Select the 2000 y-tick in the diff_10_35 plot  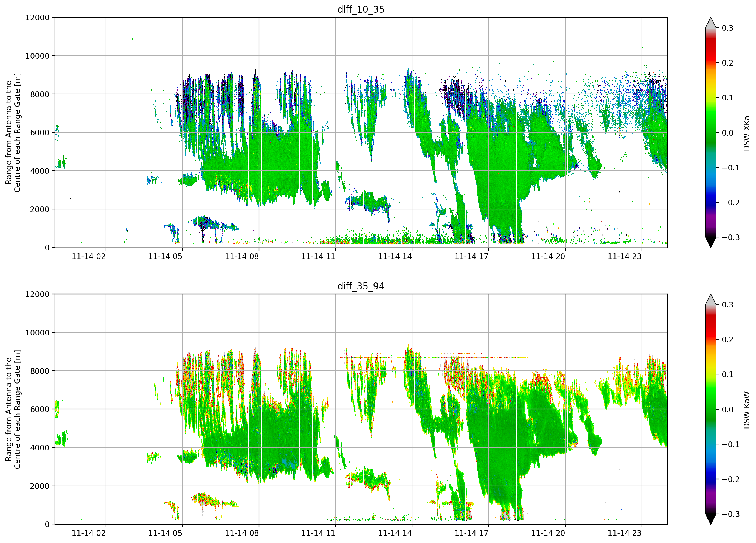tap(40, 209)
